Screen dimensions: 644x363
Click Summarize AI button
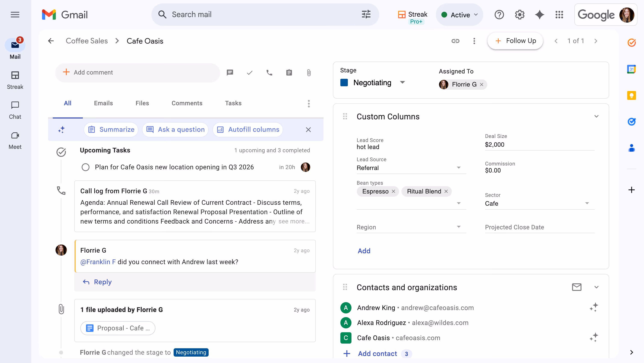(111, 129)
